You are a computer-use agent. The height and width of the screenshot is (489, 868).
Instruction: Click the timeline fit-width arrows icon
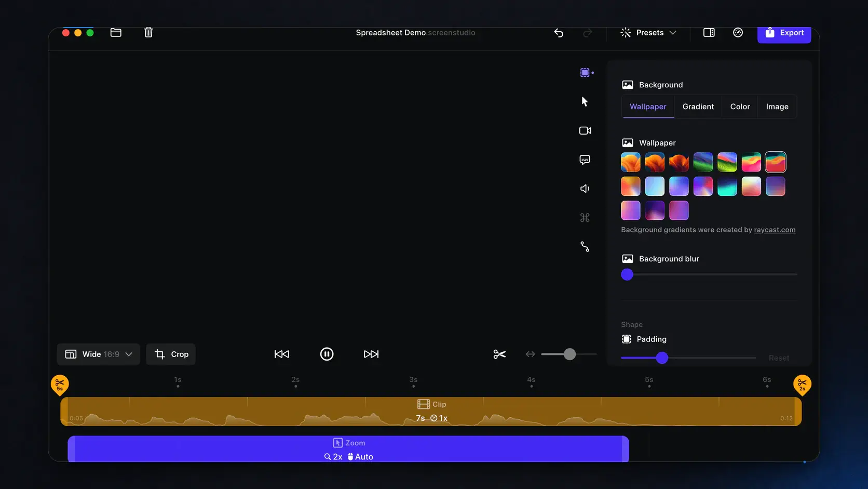point(530,354)
